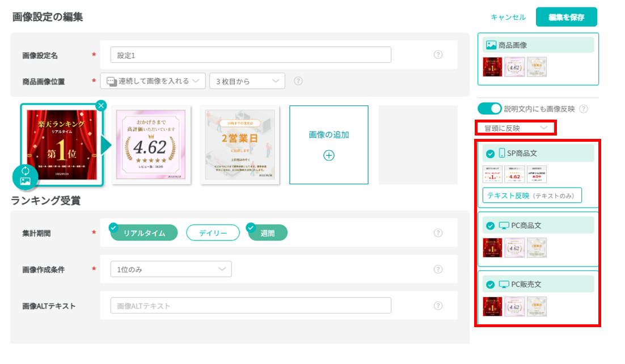Open the 冒頭に反映 dropdown
This screenshot has height=364, width=625.
click(x=515, y=128)
